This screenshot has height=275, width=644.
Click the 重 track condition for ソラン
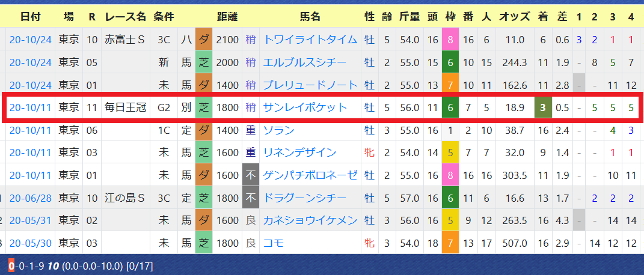[250, 130]
